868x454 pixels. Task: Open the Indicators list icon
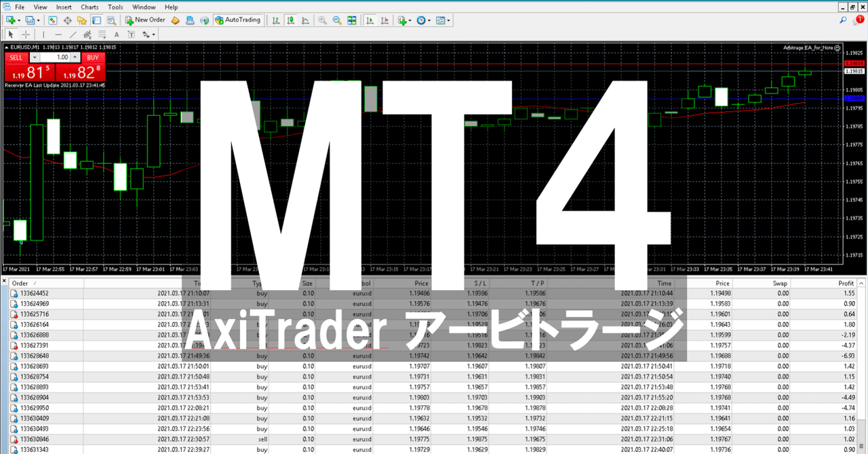click(x=401, y=20)
